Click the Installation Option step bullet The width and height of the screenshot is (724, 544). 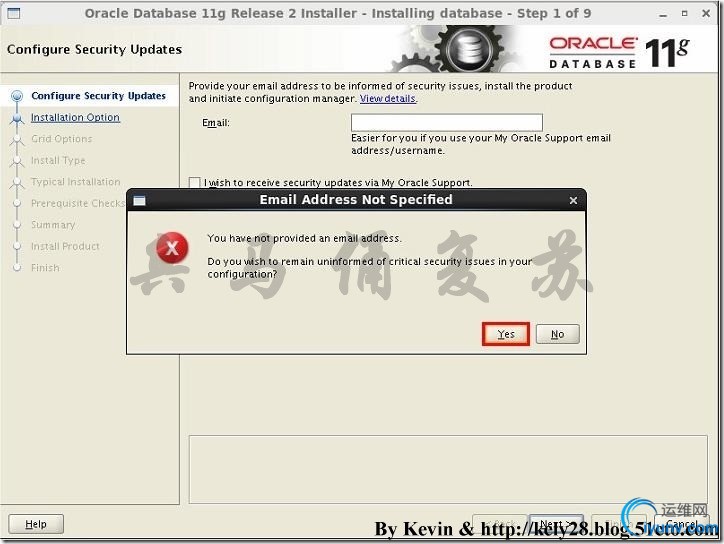tap(17, 118)
